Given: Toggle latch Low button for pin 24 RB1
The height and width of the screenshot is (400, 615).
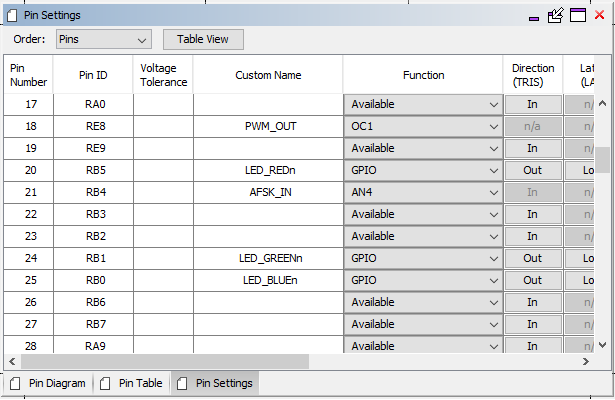Looking at the screenshot, I should click(580, 258).
